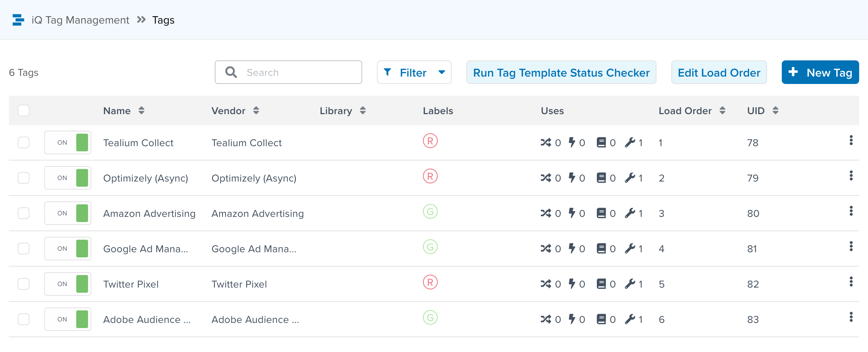
Task: Open the three-dot menu for Google Ad Manager
Action: point(851,246)
